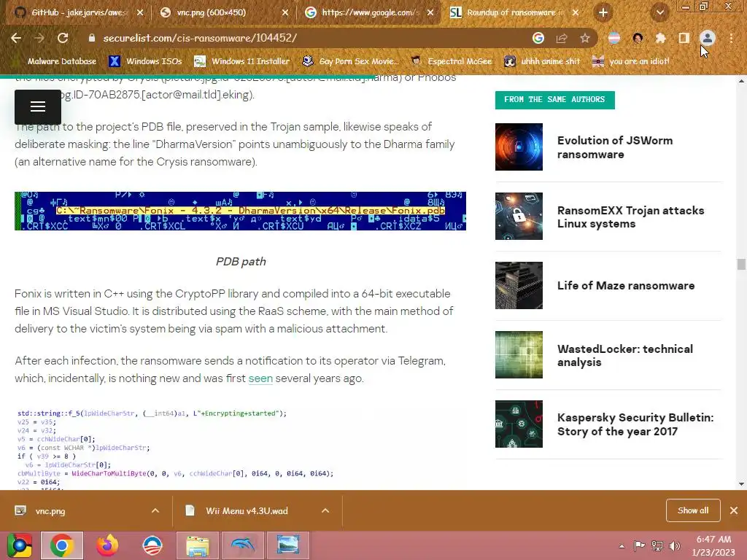Toggle the browser side panel
Image resolution: width=747 pixels, height=560 pixels.
[684, 38]
